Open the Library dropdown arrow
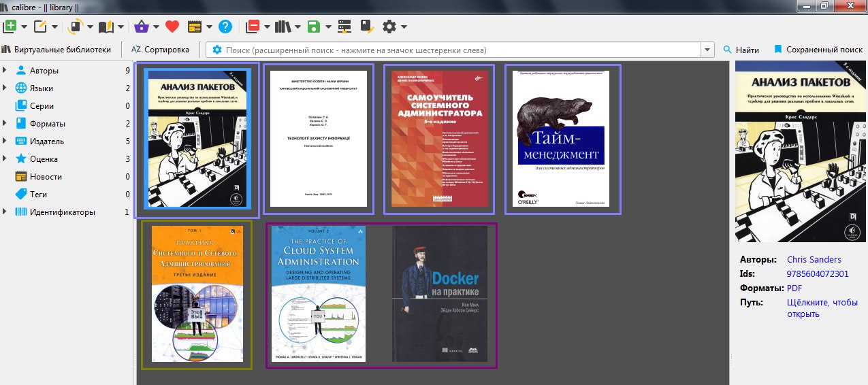Viewport: 868px width, 385px height. click(298, 27)
